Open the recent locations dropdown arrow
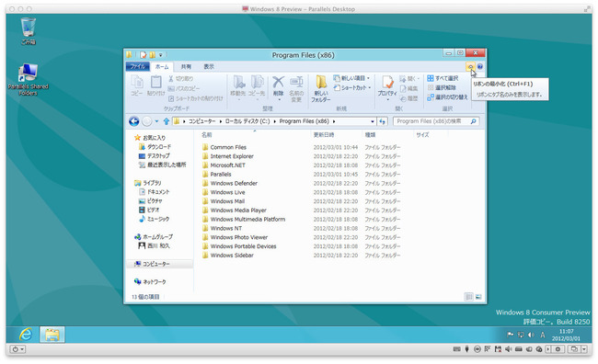598x364 pixels. point(156,121)
